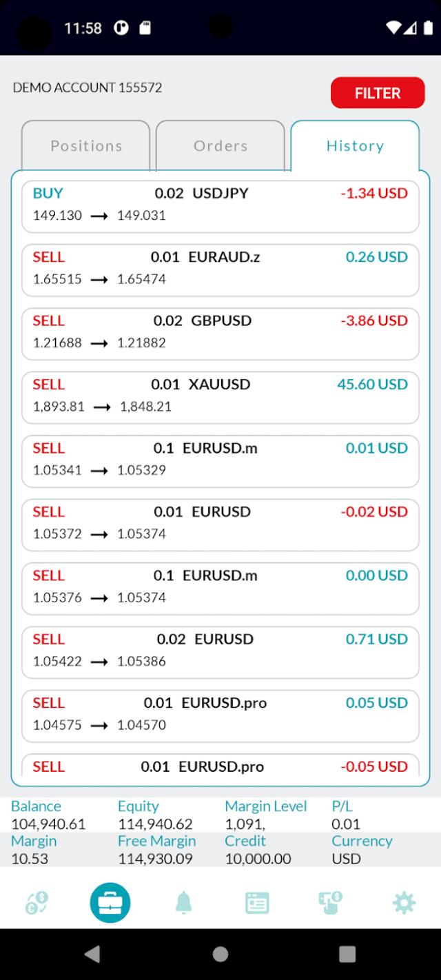Switch to the Orders tab

coord(220,146)
